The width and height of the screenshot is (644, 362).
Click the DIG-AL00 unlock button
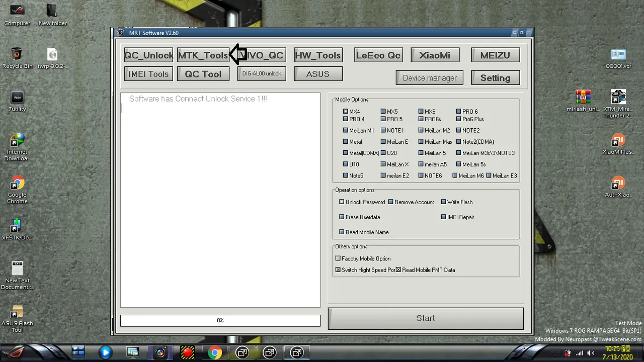(262, 74)
